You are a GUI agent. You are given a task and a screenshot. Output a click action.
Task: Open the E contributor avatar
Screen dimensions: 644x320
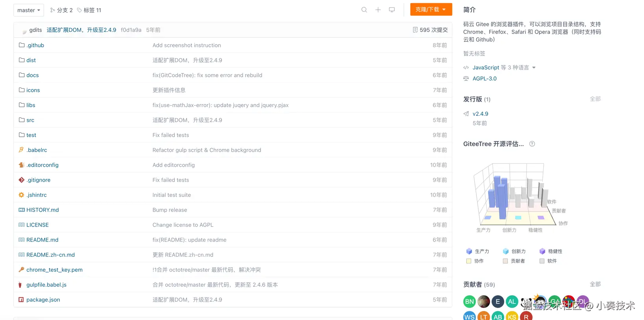point(498,301)
